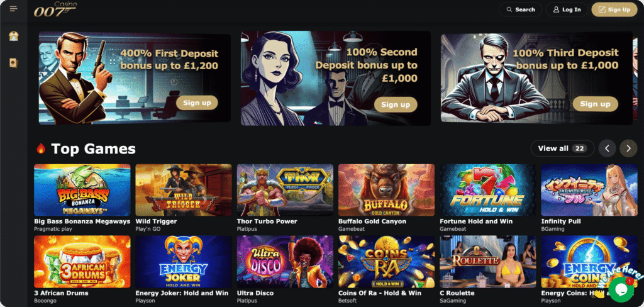
Task: Click the 007 Casino logo
Action: pyautogui.click(x=55, y=10)
